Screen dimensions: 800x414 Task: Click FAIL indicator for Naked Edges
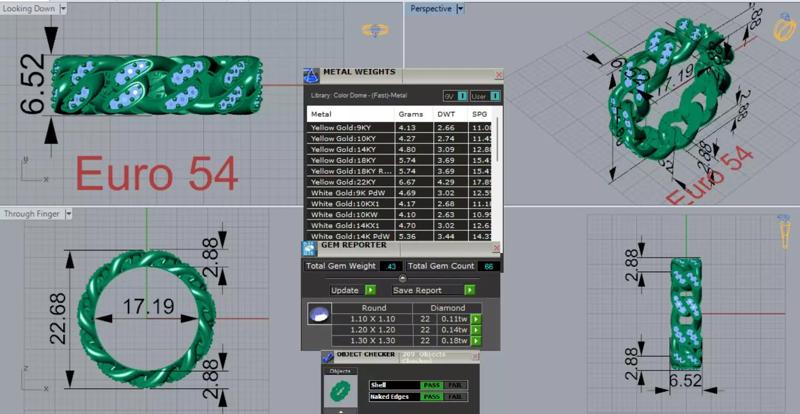click(x=455, y=397)
